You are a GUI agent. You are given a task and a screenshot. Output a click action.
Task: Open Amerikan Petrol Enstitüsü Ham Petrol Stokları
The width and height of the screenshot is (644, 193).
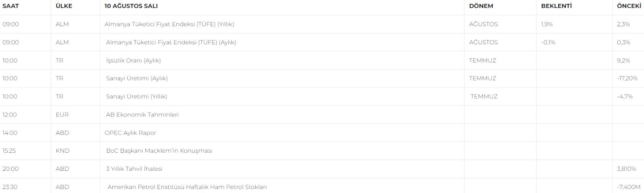187,187
